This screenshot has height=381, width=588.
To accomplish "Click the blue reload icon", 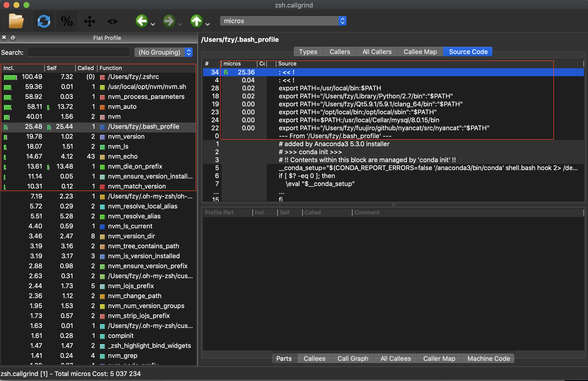I will coord(44,21).
